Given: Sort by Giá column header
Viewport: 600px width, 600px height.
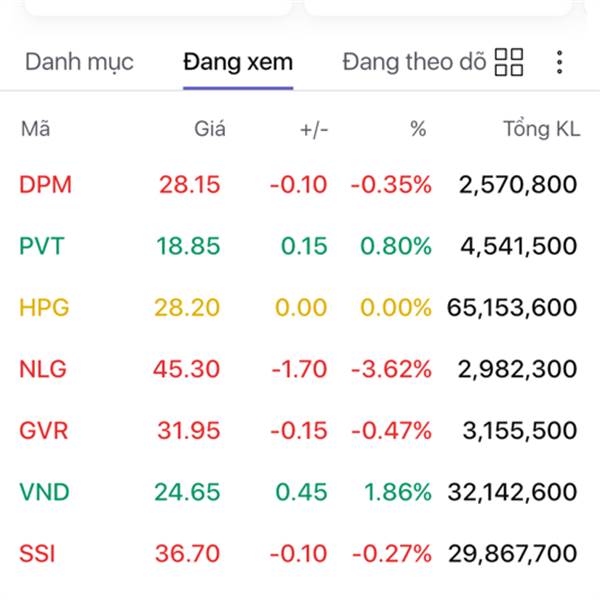Looking at the screenshot, I should click(x=210, y=129).
